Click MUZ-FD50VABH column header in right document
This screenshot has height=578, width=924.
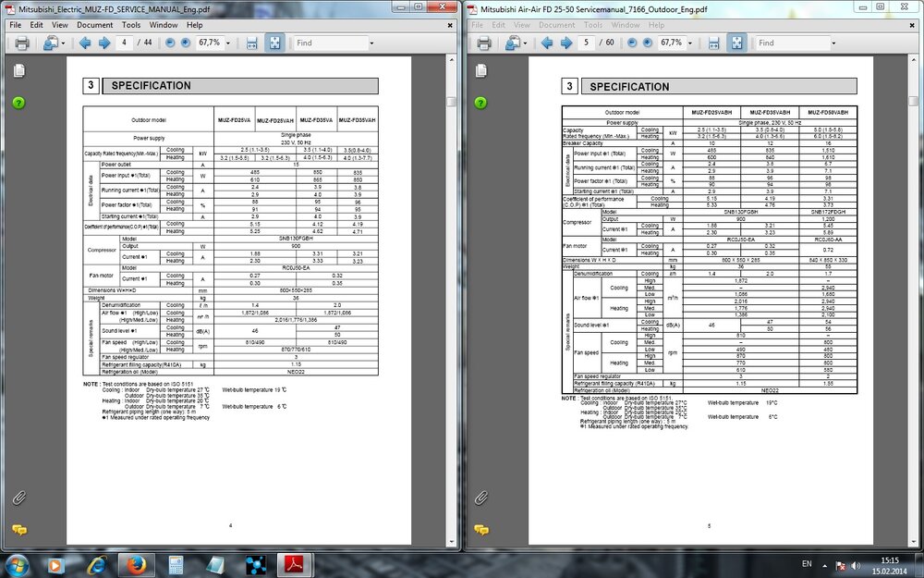[x=828, y=112]
